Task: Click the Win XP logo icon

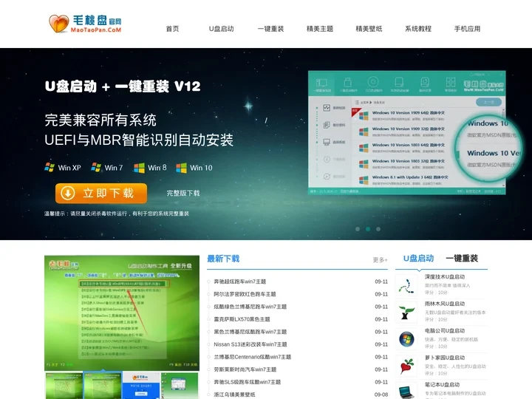Action: tap(50, 167)
